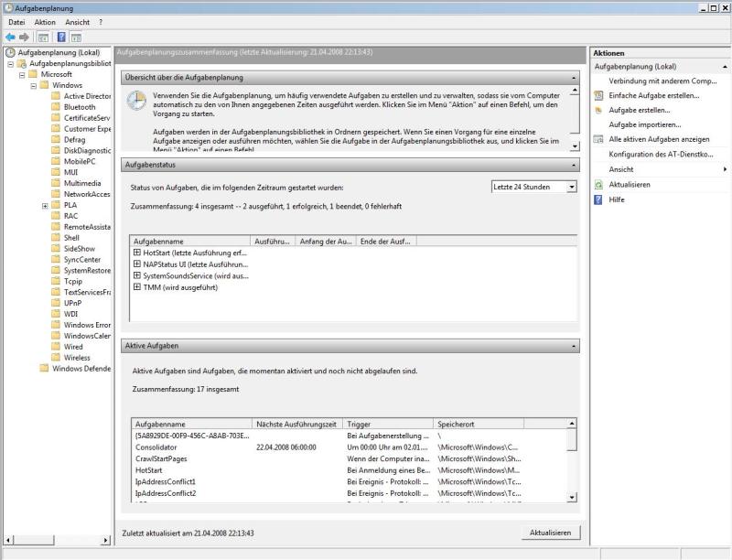Click the green Aktualisieren icon in Aktionen

coord(598,184)
